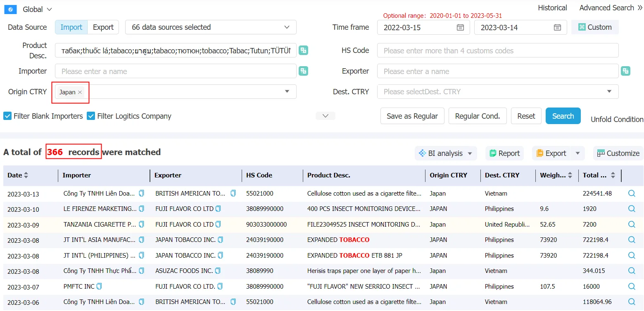644x311 pixels.
Task: Click the HS Code 903033000000 cell
Action: (266, 224)
